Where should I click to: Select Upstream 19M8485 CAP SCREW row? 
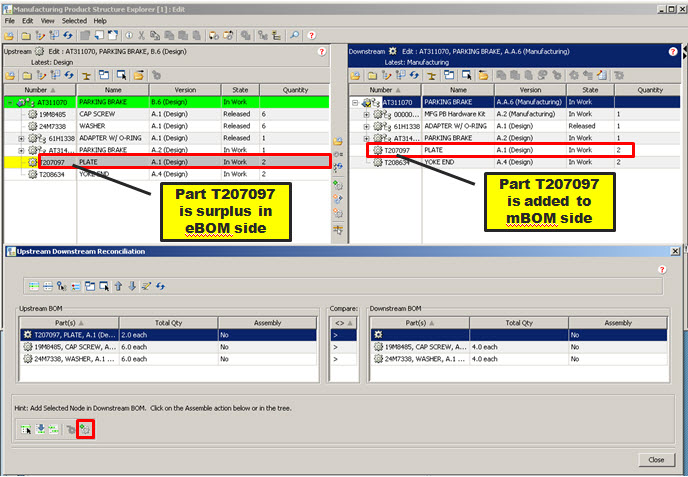click(166, 114)
